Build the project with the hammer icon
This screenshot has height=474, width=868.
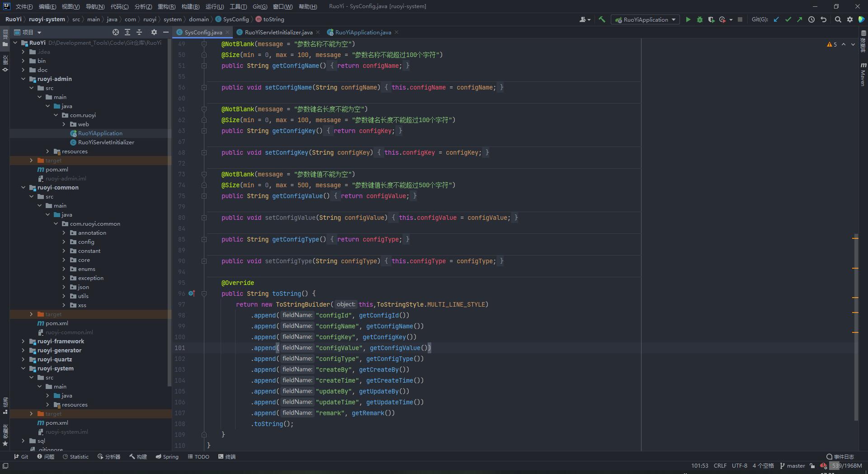pyautogui.click(x=602, y=19)
